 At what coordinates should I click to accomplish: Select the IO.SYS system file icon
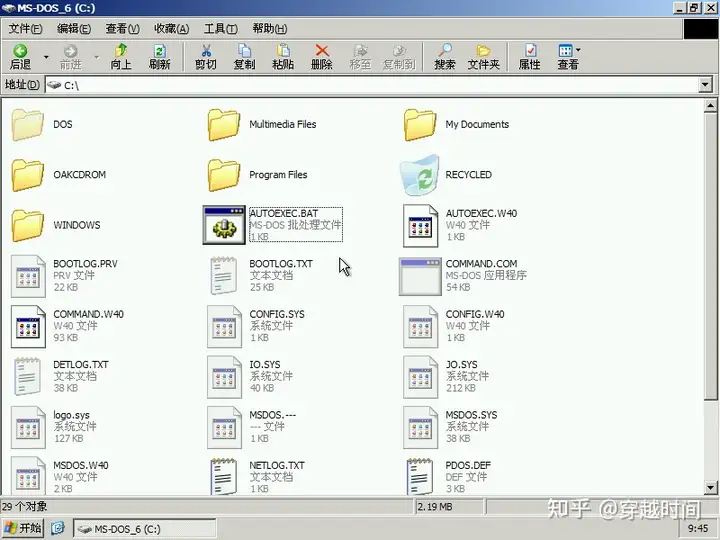pos(224,377)
